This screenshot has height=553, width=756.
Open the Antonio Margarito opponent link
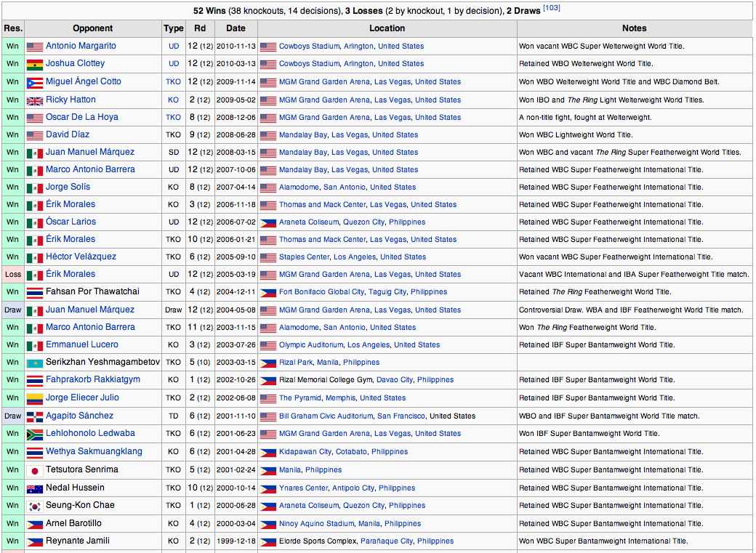coord(81,46)
